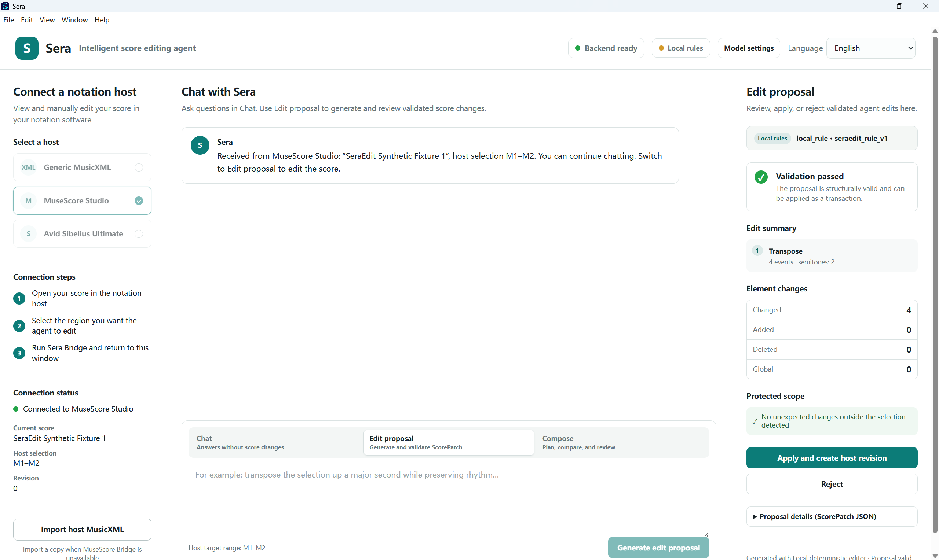Click the Local rules status pill in header
Screen dimensions: 939x560
[681, 48]
